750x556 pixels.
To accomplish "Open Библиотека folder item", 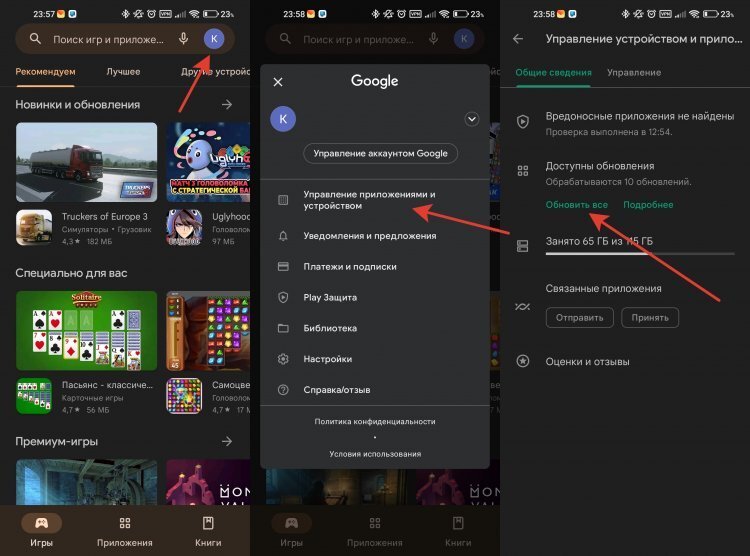I will (x=374, y=328).
